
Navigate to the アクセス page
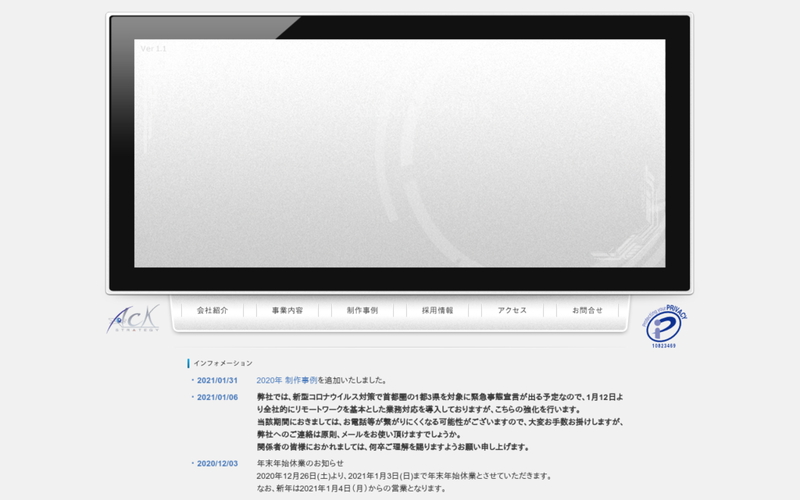[512, 311]
